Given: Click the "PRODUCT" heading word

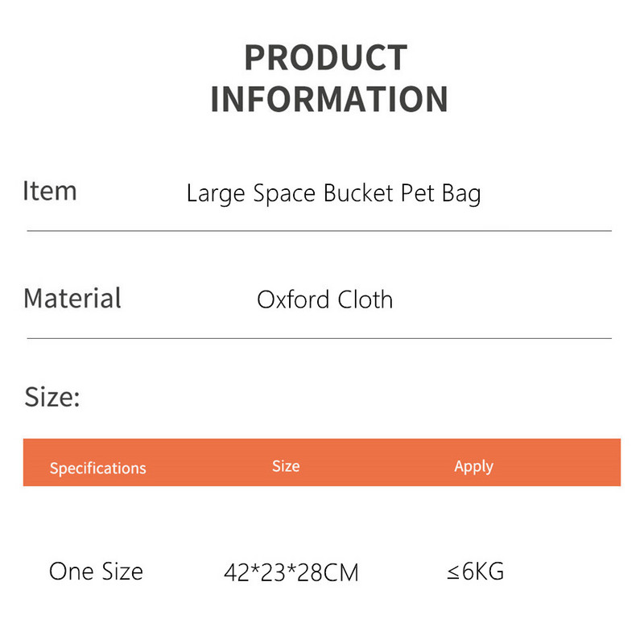Looking at the screenshot, I should [x=325, y=58].
